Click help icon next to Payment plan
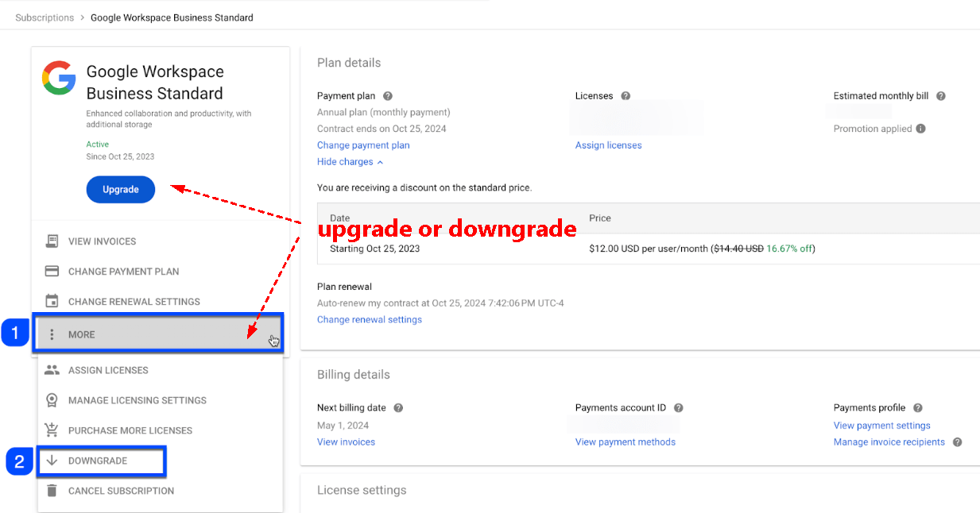Image resolution: width=980 pixels, height=513 pixels. pos(388,96)
